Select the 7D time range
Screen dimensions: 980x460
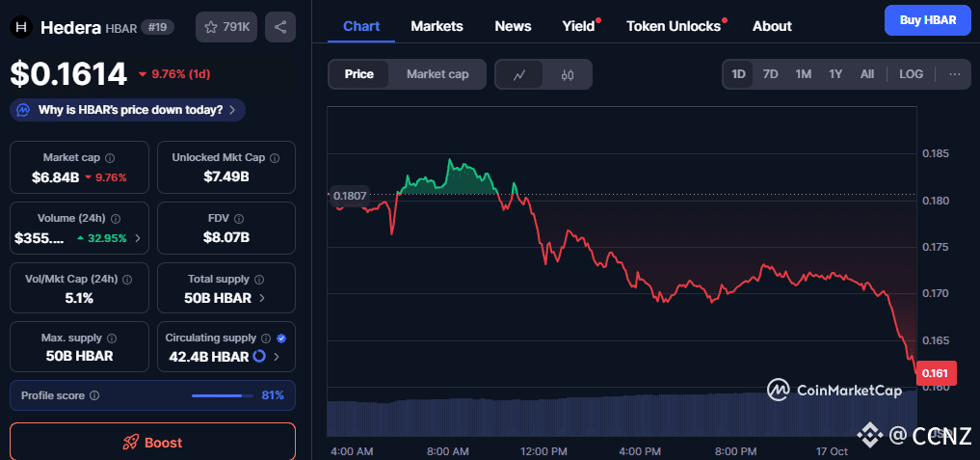770,74
